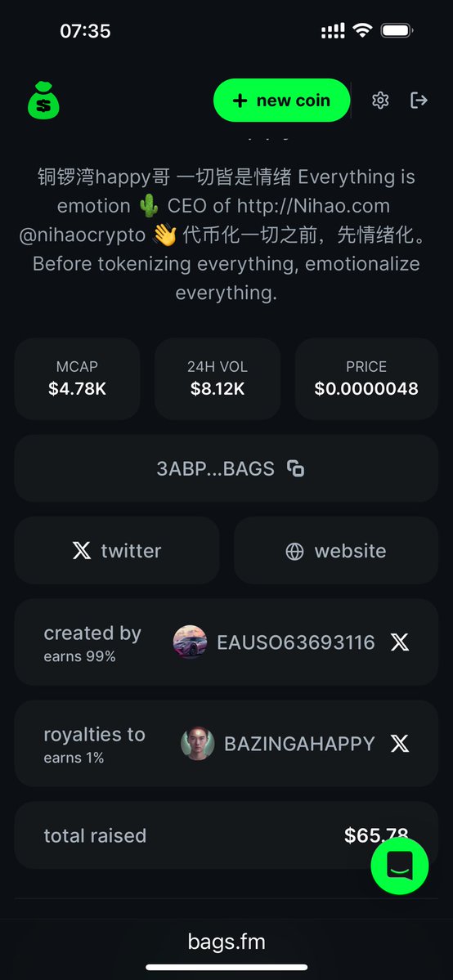
Task: Tap the bags.fm address bar
Action: (226, 942)
